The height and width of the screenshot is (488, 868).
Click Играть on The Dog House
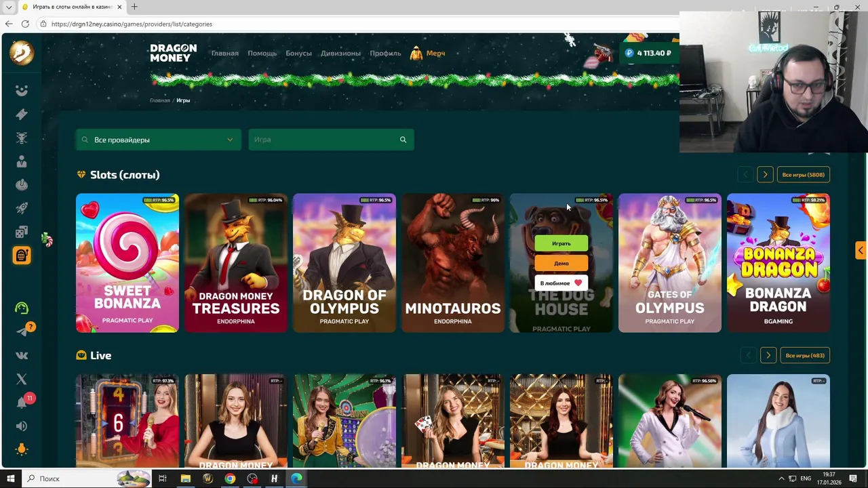(x=561, y=243)
